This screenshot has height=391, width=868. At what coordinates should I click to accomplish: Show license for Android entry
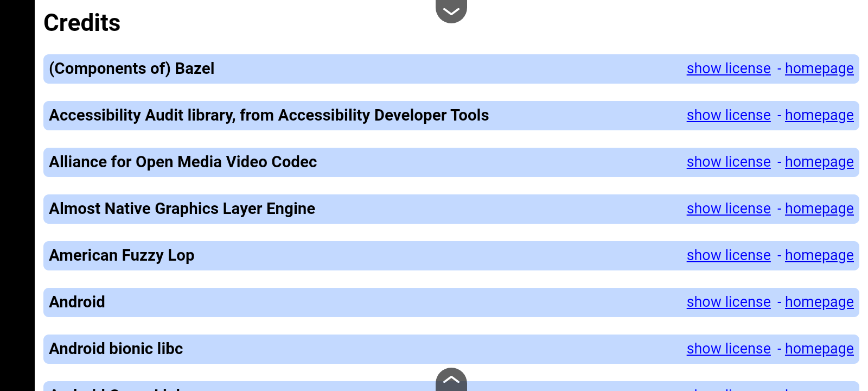(x=729, y=302)
